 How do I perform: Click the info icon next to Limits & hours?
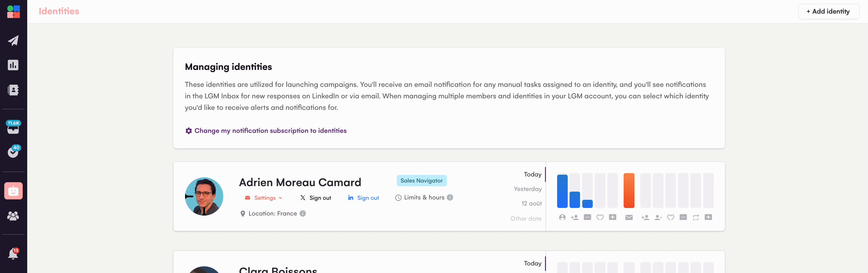[450, 198]
